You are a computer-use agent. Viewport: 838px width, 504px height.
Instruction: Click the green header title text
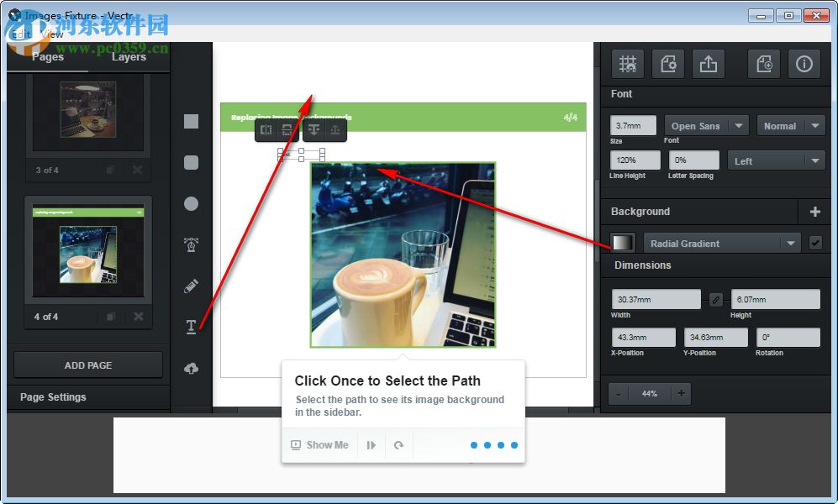pos(292,117)
